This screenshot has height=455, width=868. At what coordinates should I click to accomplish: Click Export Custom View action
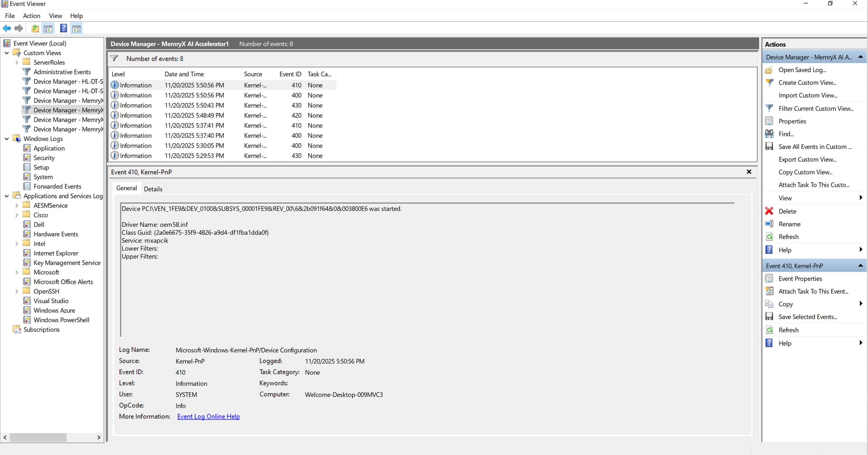[807, 159]
